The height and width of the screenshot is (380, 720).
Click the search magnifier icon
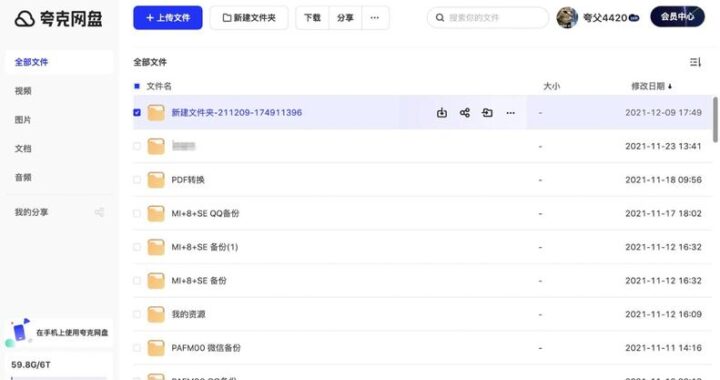439,17
